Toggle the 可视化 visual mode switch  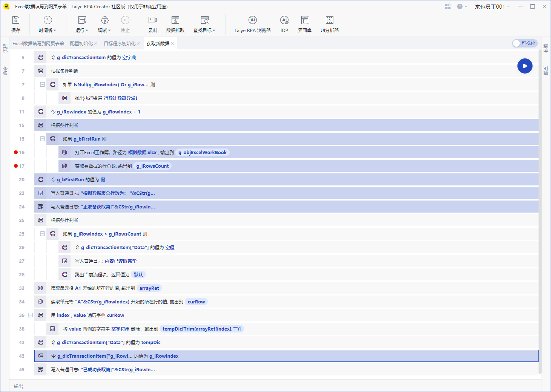pyautogui.click(x=524, y=43)
